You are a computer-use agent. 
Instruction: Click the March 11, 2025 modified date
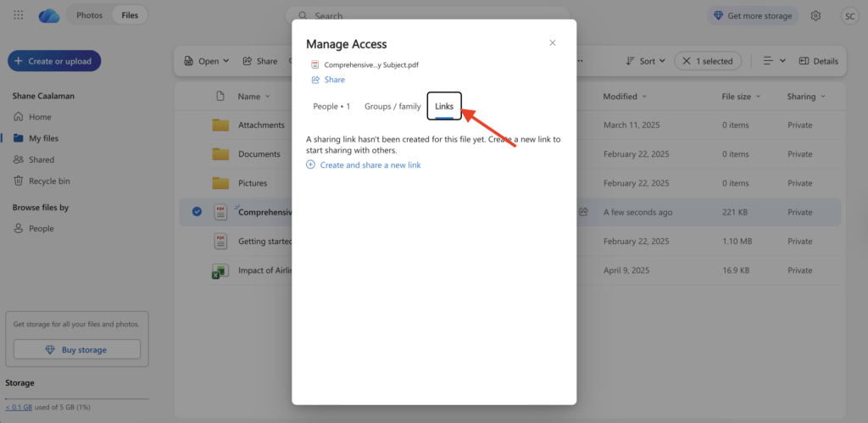(631, 125)
